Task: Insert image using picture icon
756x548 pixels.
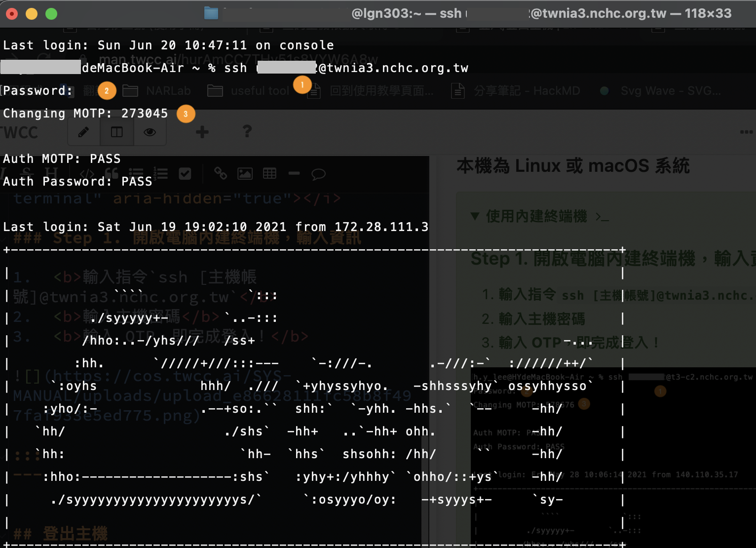Action: click(245, 173)
